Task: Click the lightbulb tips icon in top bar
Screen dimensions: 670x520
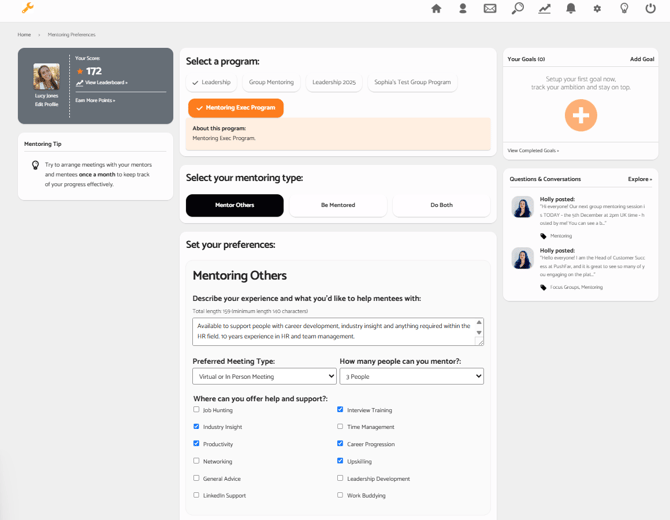Action: [624, 9]
